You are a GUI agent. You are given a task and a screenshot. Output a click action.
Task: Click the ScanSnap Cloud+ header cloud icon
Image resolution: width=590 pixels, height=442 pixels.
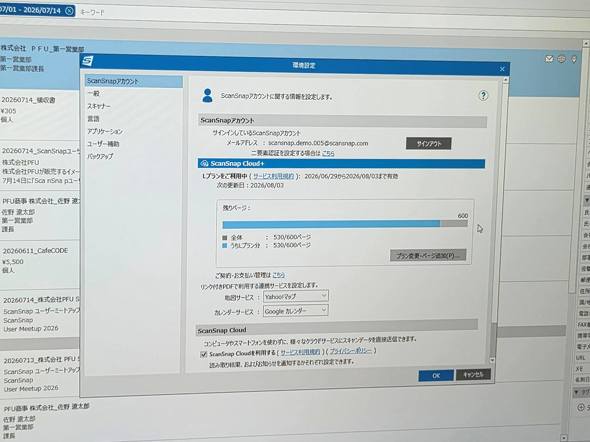coord(204,163)
